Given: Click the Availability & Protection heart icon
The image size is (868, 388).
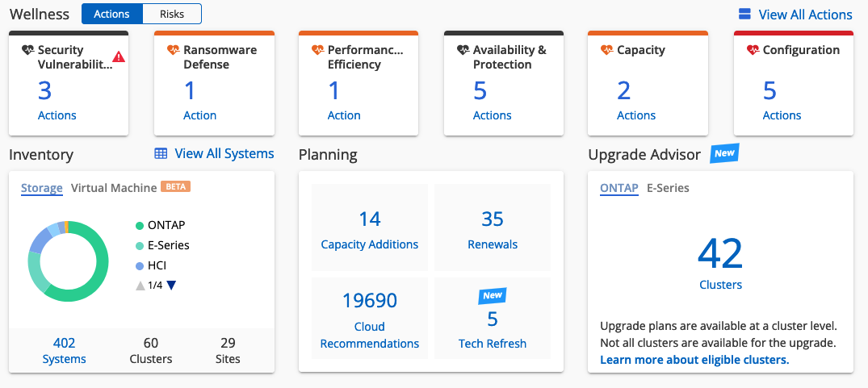Looking at the screenshot, I should click(x=463, y=50).
